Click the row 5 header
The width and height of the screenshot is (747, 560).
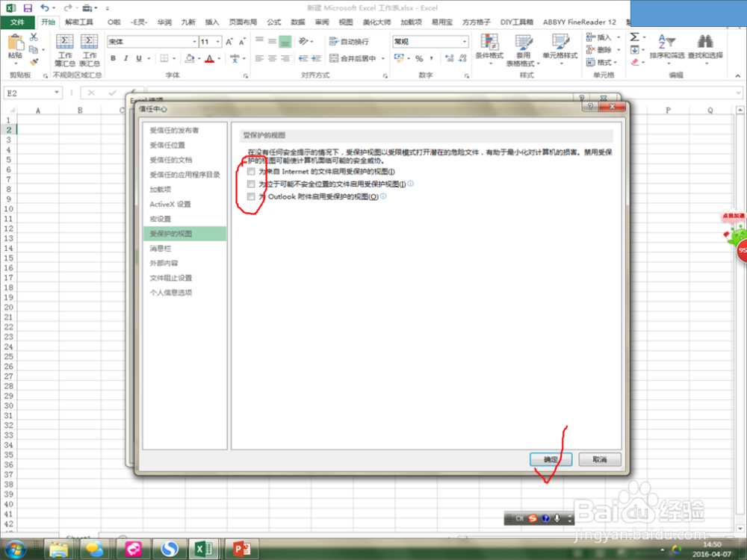pyautogui.click(x=8, y=160)
